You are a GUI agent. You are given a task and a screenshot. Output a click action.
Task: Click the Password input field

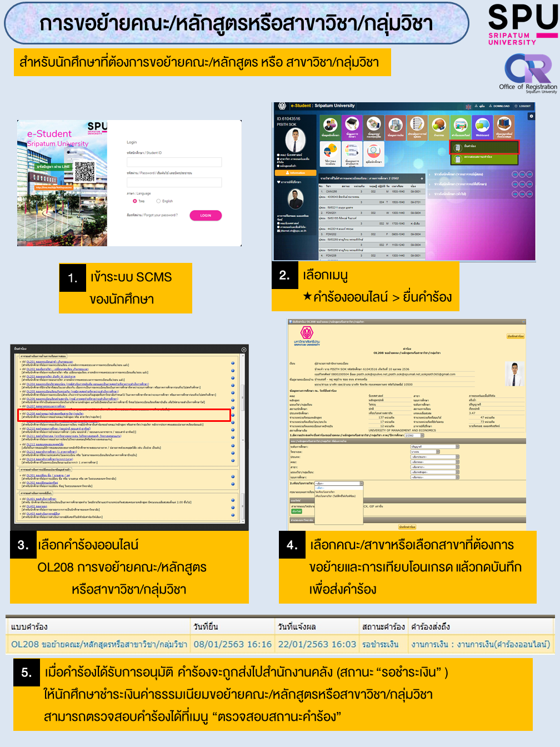tap(174, 182)
